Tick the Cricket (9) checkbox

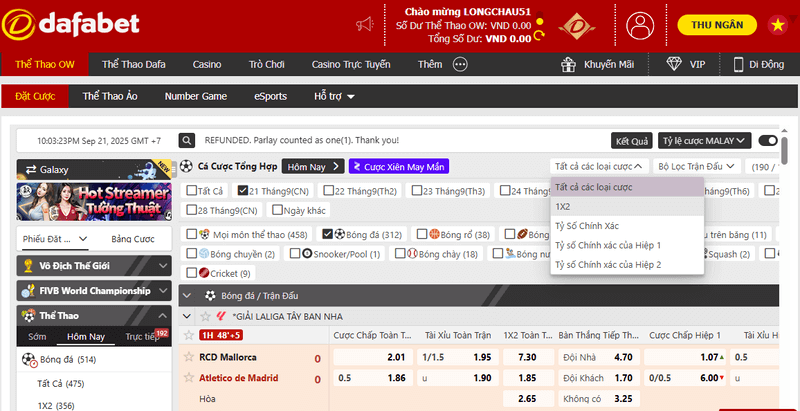point(191,273)
